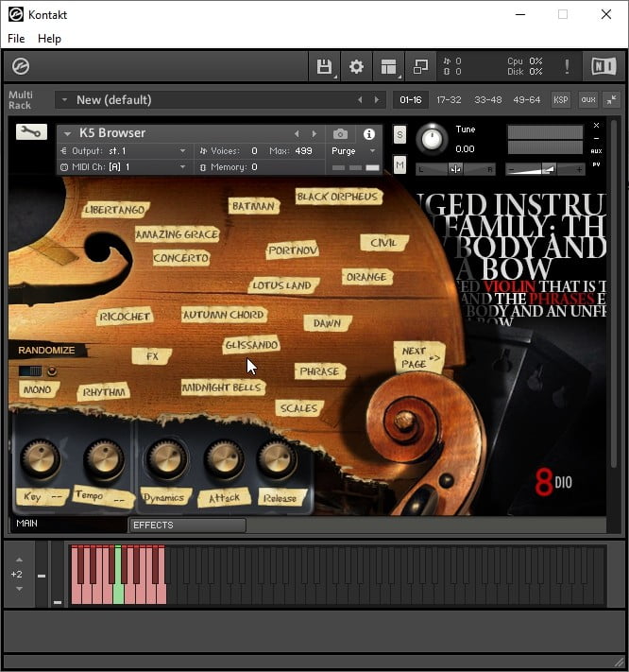Select the BLACK ORPHEUS phrase label

point(338,197)
